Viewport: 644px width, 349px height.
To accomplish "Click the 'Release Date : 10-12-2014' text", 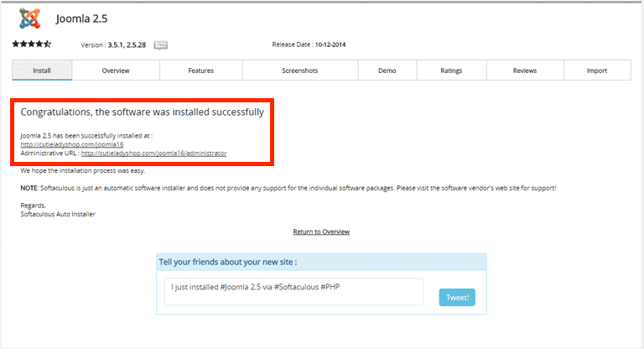I will pos(309,44).
